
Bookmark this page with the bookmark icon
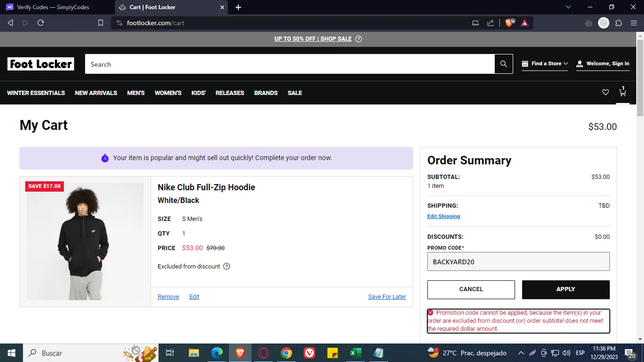coord(100,23)
